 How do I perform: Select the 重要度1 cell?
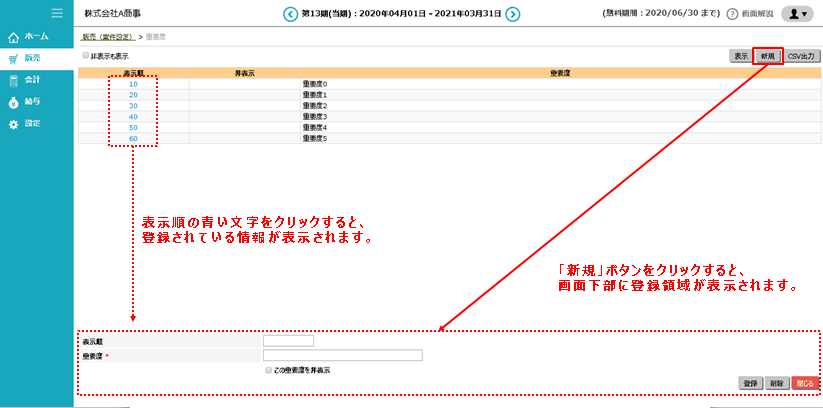tap(560, 95)
